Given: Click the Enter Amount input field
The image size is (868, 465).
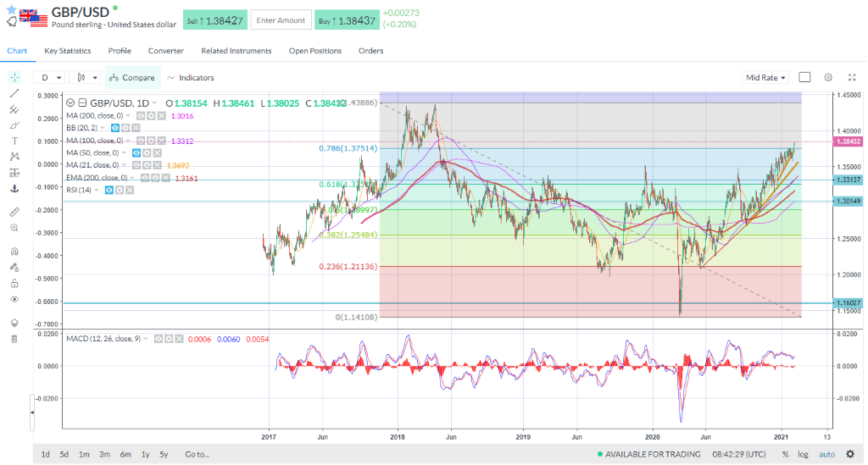Looking at the screenshot, I should pyautogui.click(x=281, y=19).
